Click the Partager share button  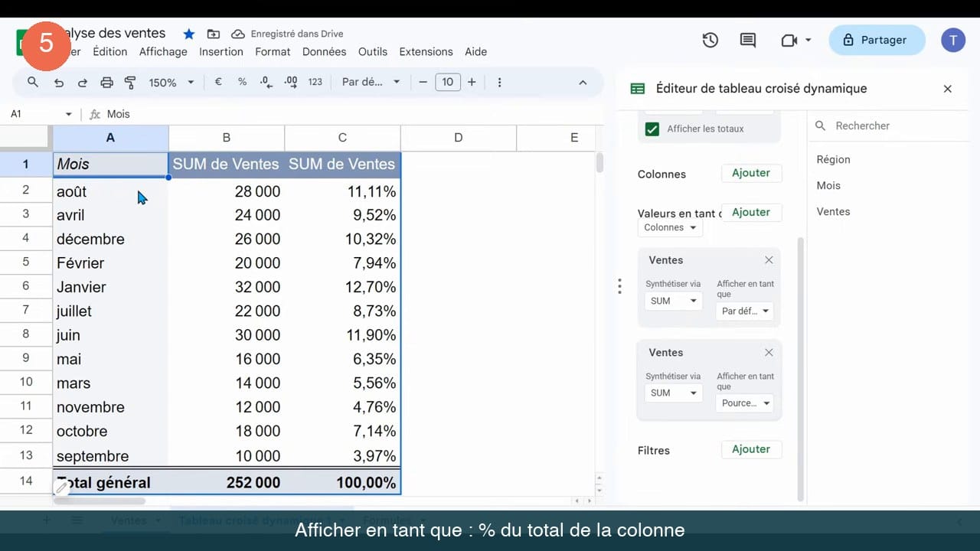[877, 40]
